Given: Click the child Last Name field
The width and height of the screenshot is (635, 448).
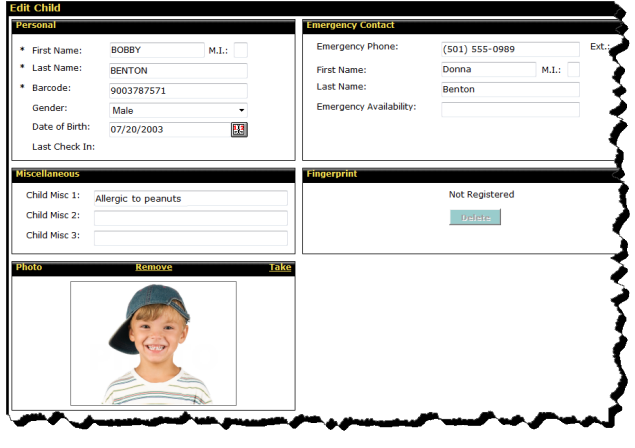Looking at the screenshot, I should pos(177,70).
